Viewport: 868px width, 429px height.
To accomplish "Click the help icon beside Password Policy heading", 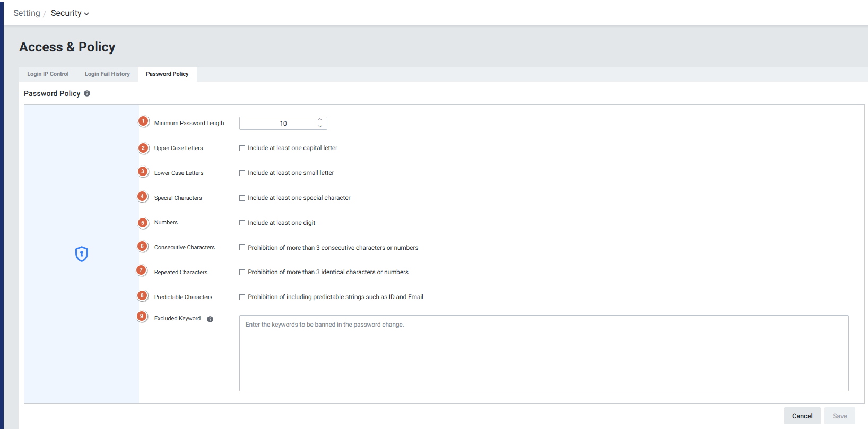I will 87,93.
